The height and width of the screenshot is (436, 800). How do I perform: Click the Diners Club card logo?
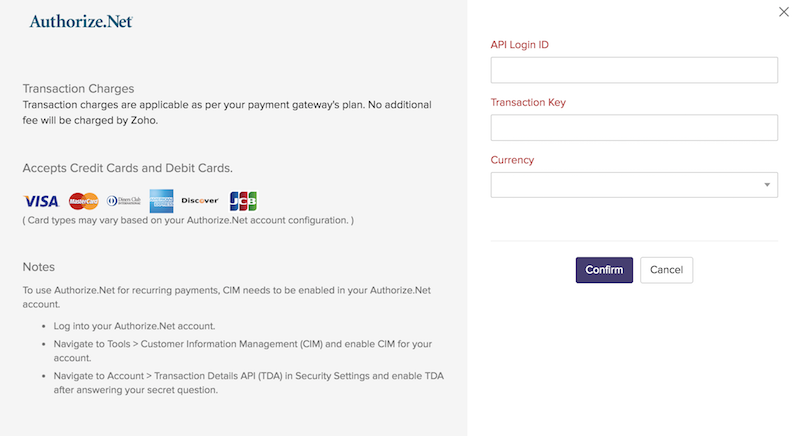coord(125,200)
